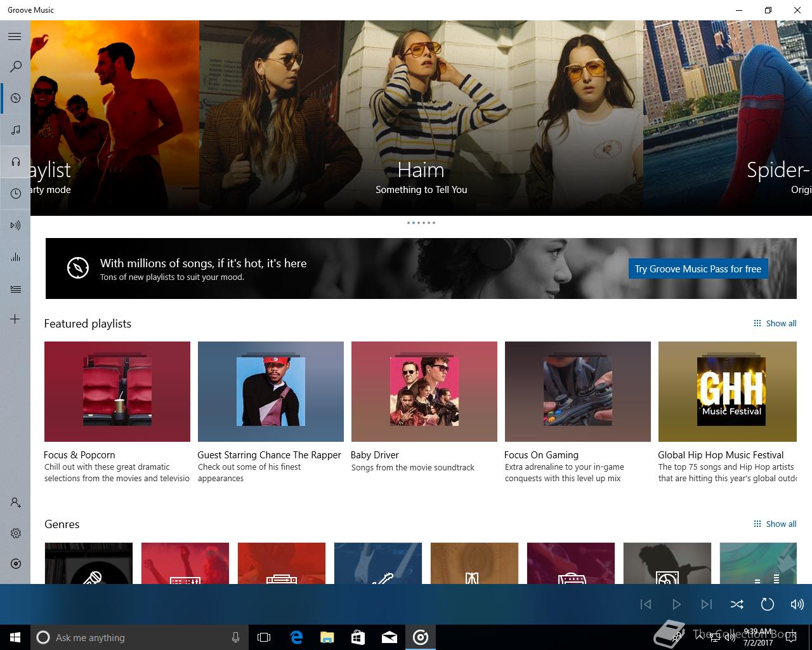Screen dimensions: 812x650
Task: Open Task View on taskbar
Action: (x=264, y=637)
